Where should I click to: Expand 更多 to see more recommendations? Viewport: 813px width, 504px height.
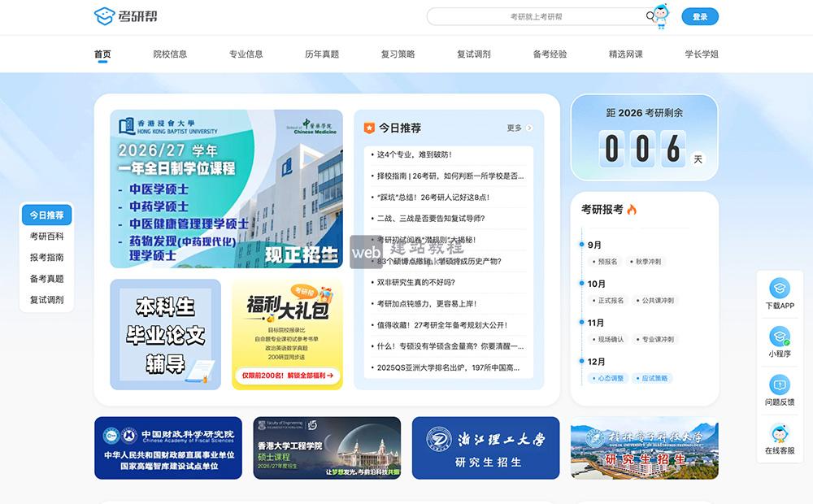click(x=514, y=128)
